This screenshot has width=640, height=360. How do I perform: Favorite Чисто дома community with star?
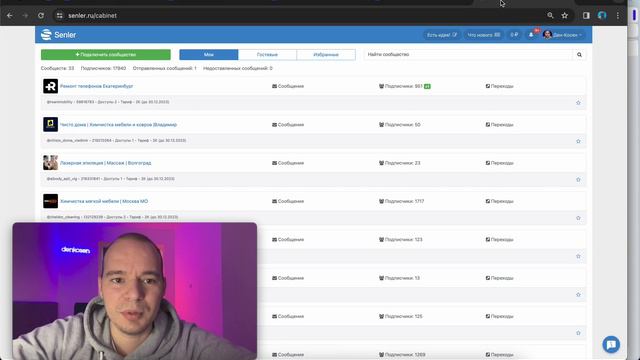click(x=578, y=141)
